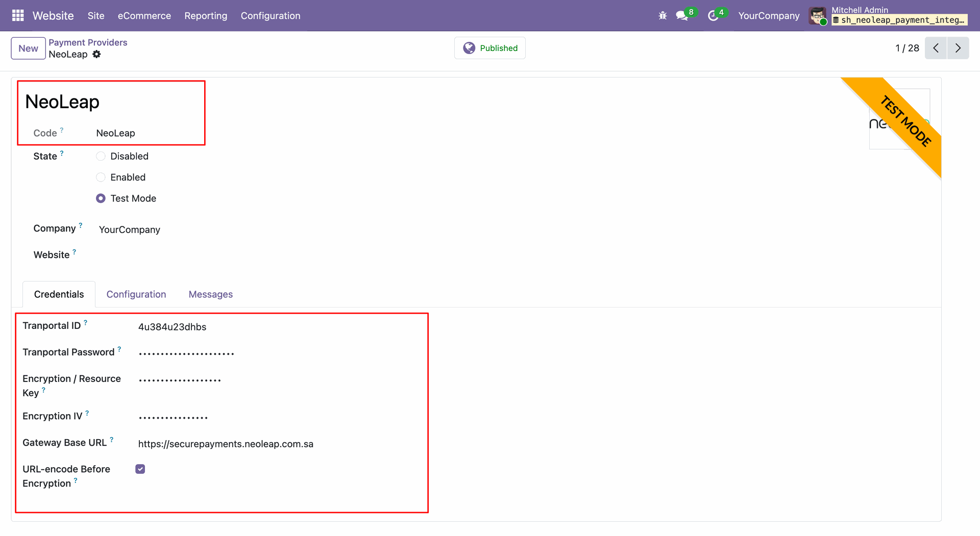Image resolution: width=980 pixels, height=536 pixels.
Task: Show help for URL-encode Before Encryption
Action: tap(76, 480)
